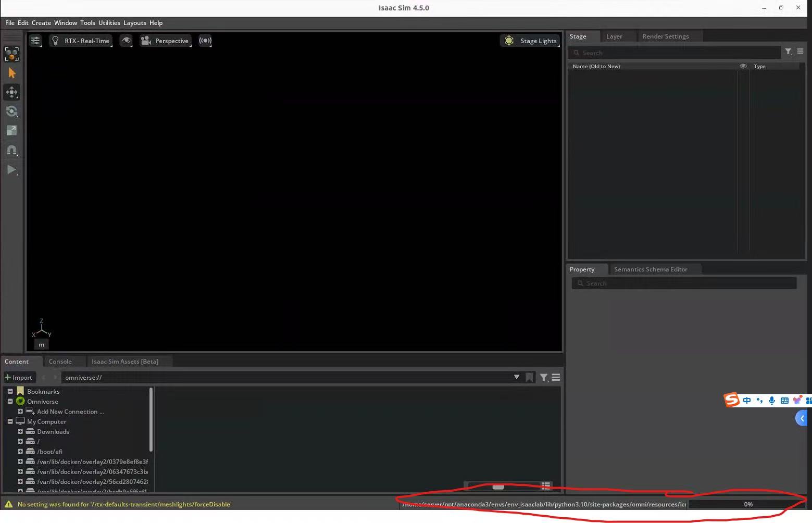
Task: Focus the Property panel search field
Action: coord(684,283)
